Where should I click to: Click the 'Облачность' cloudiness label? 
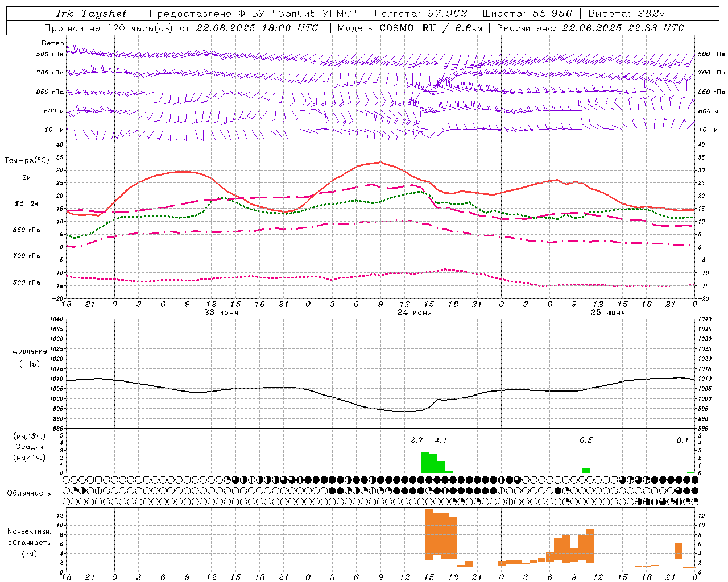29,493
